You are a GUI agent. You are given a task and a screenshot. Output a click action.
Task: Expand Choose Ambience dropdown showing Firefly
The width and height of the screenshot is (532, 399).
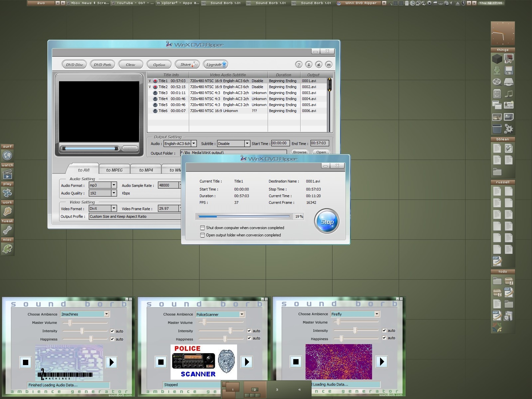coord(377,314)
